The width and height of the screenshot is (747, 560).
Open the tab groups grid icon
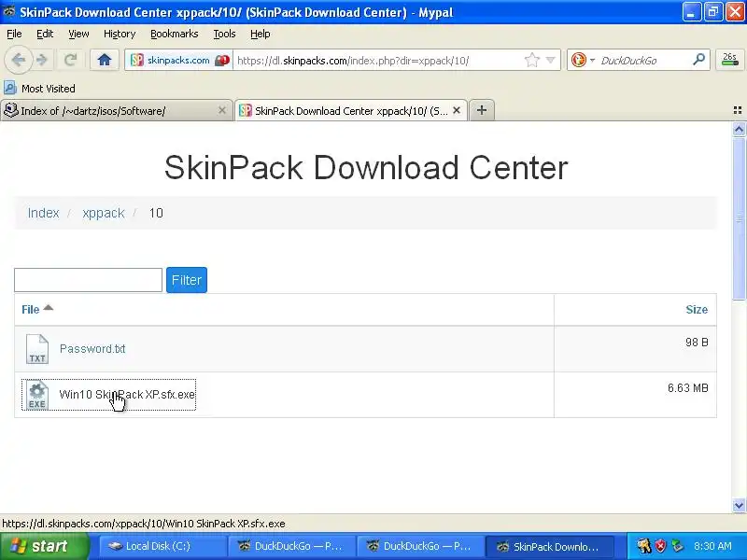[x=738, y=110]
